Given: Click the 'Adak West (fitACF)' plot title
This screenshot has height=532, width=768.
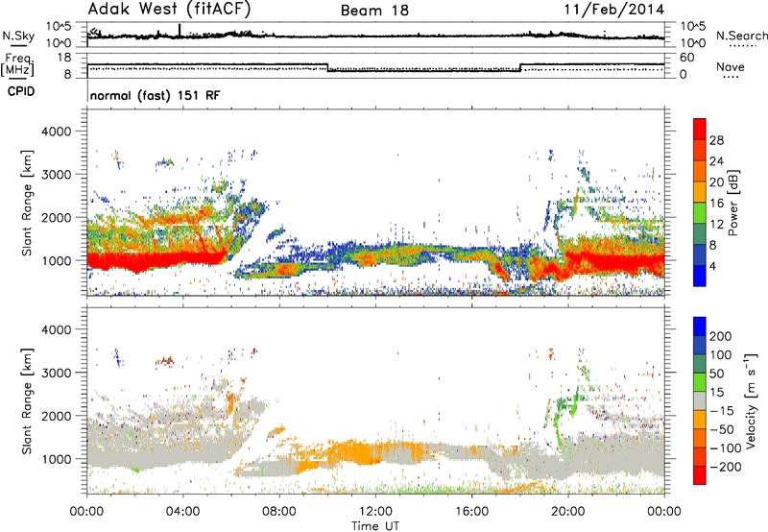Looking at the screenshot, I should [169, 10].
